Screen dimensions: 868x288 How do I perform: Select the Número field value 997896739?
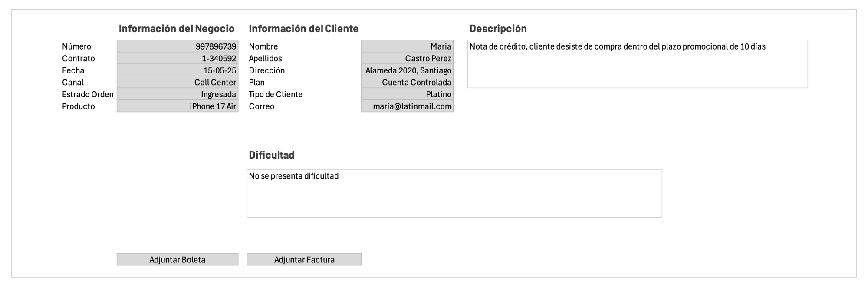point(177,46)
